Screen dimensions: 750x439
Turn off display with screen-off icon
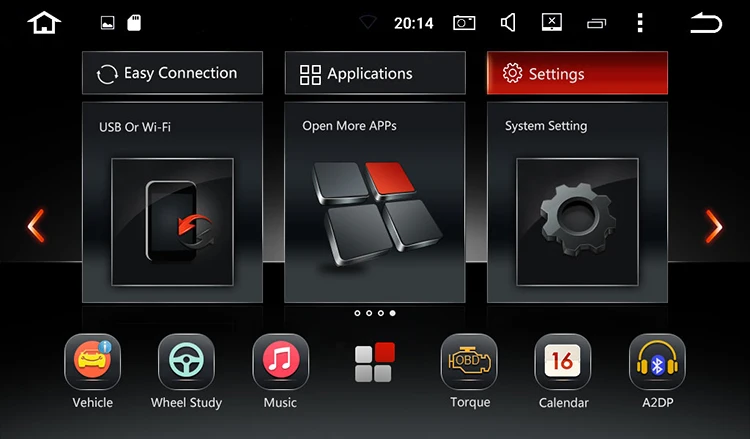(551, 22)
